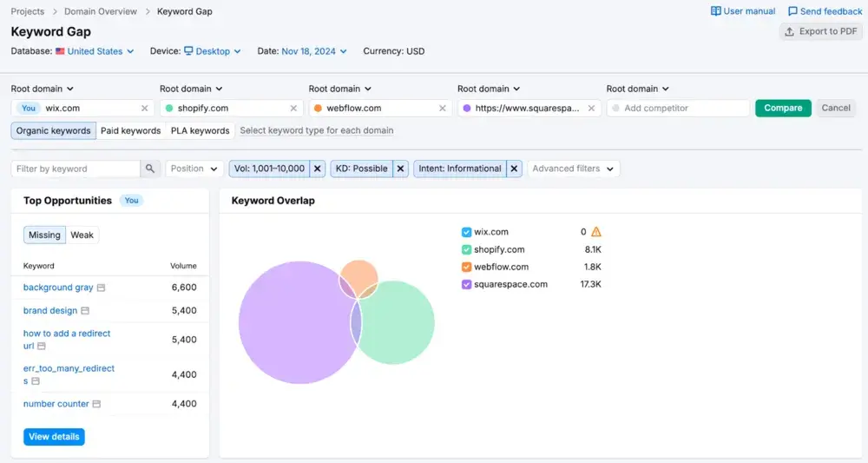
Task: Expand Root domain dropdown above squarespace
Action: [x=489, y=89]
